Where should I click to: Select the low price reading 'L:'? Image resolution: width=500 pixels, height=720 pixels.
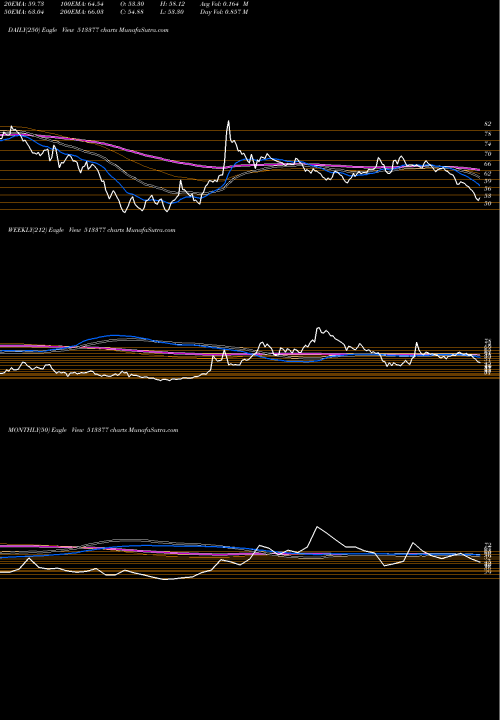pos(173,12)
